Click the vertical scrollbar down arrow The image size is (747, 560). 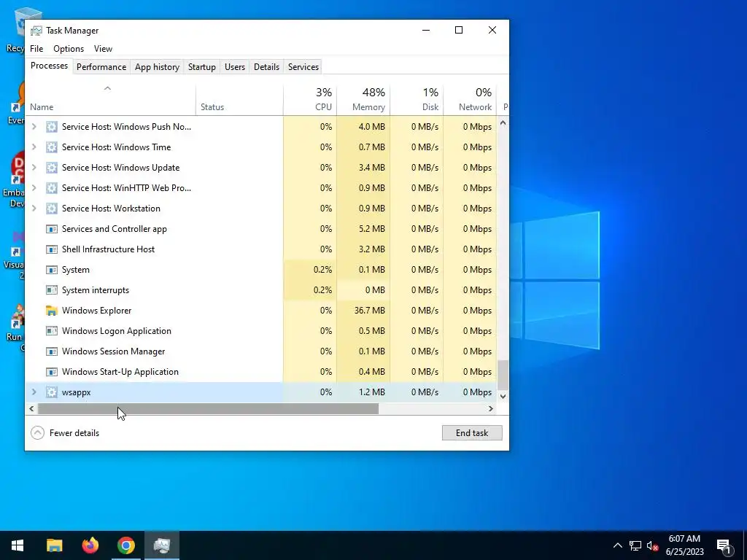pyautogui.click(x=503, y=396)
